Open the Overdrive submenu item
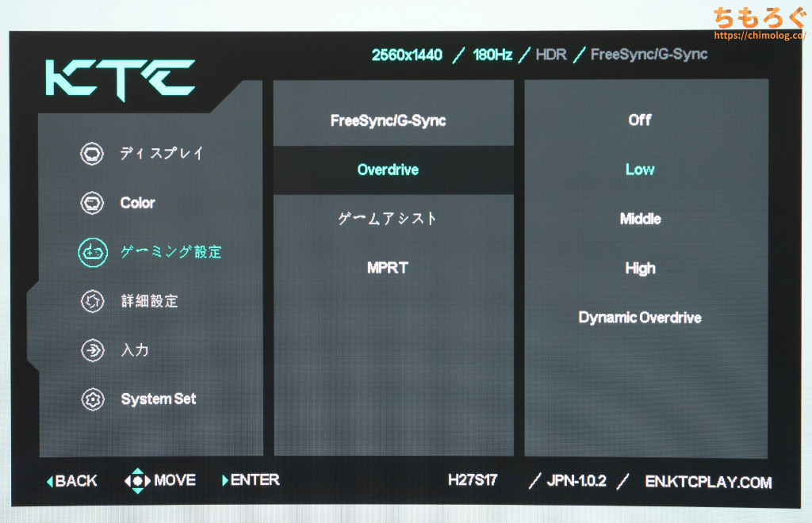The height and width of the screenshot is (523, 812). point(388,170)
